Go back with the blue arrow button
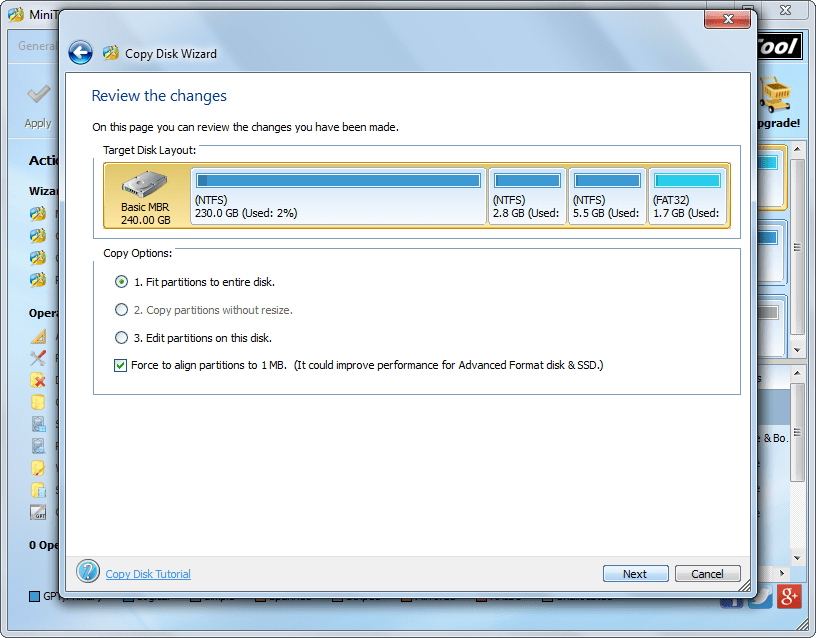 point(81,53)
